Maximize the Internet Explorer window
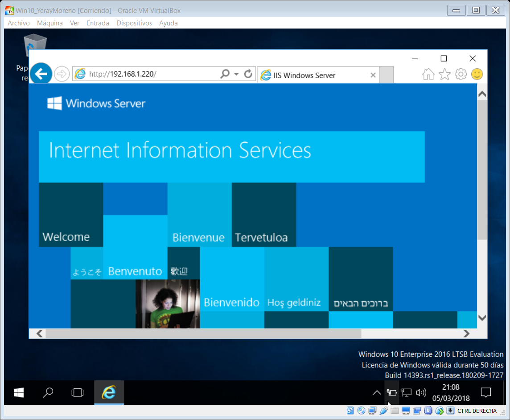510x420 pixels. [x=444, y=58]
